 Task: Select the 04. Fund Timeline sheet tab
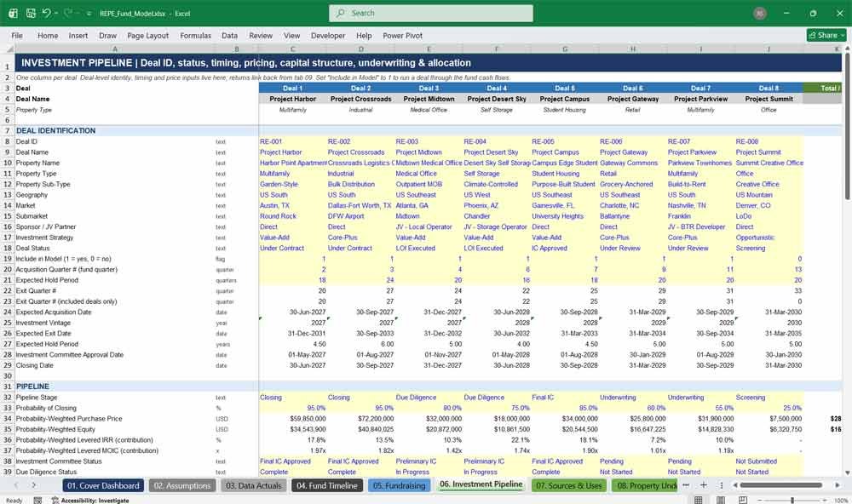(x=327, y=485)
